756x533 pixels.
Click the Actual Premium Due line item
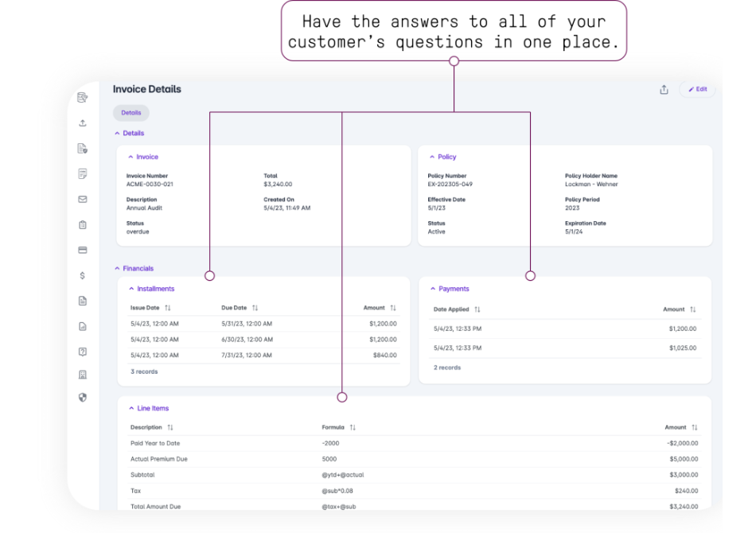[158, 459]
